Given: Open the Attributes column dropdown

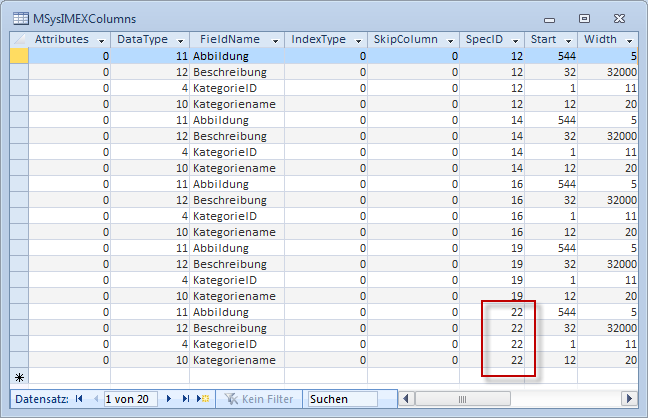Looking at the screenshot, I should [97, 40].
